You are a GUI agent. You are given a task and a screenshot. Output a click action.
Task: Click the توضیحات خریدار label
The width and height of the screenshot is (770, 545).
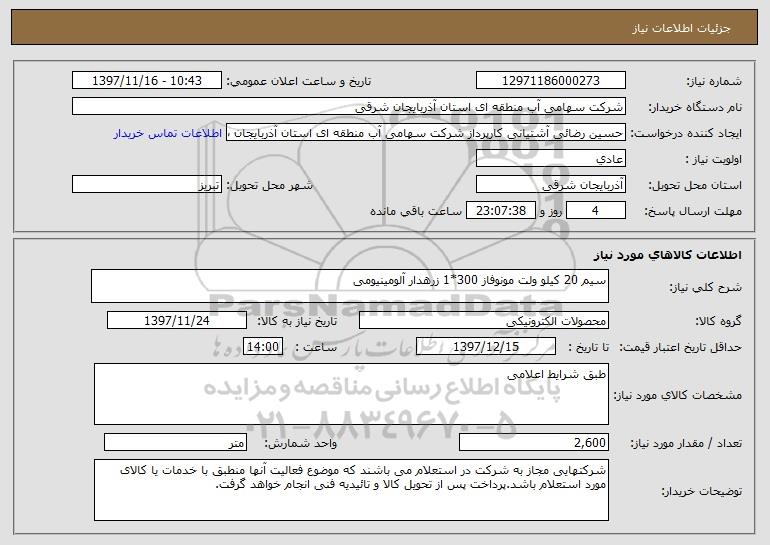tap(701, 491)
